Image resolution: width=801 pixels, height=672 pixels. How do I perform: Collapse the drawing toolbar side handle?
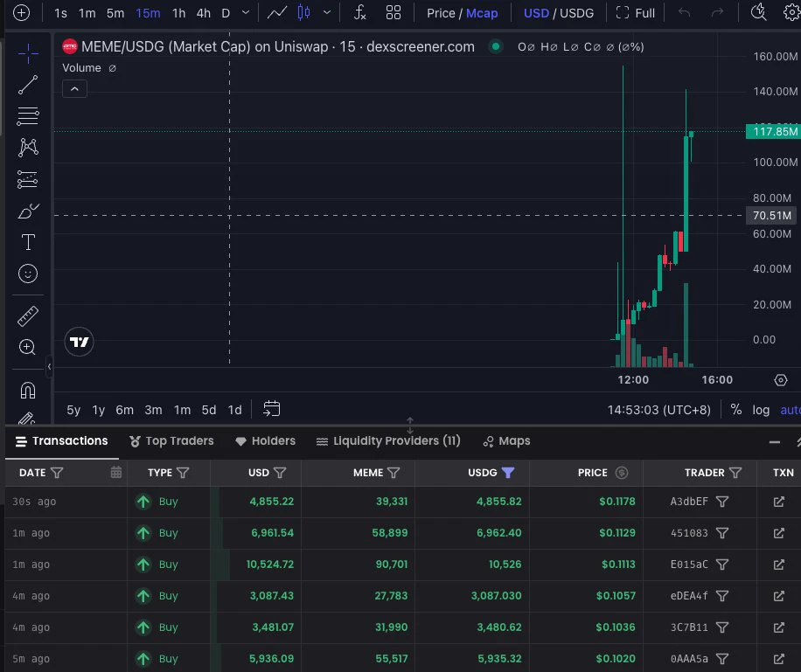click(49, 366)
